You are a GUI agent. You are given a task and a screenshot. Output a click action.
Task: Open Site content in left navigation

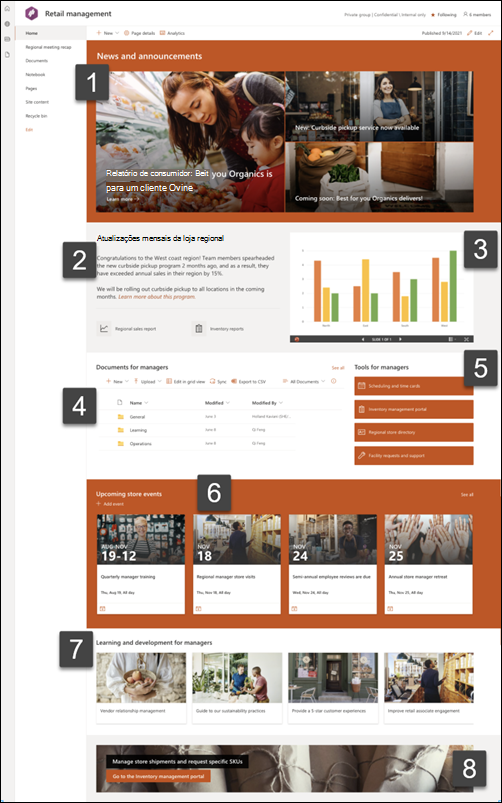pos(37,102)
